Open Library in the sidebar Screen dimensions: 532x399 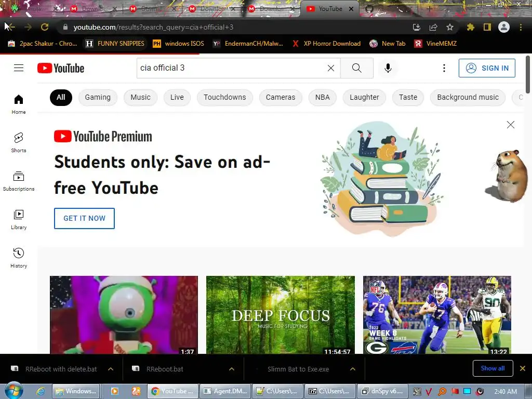(19, 220)
